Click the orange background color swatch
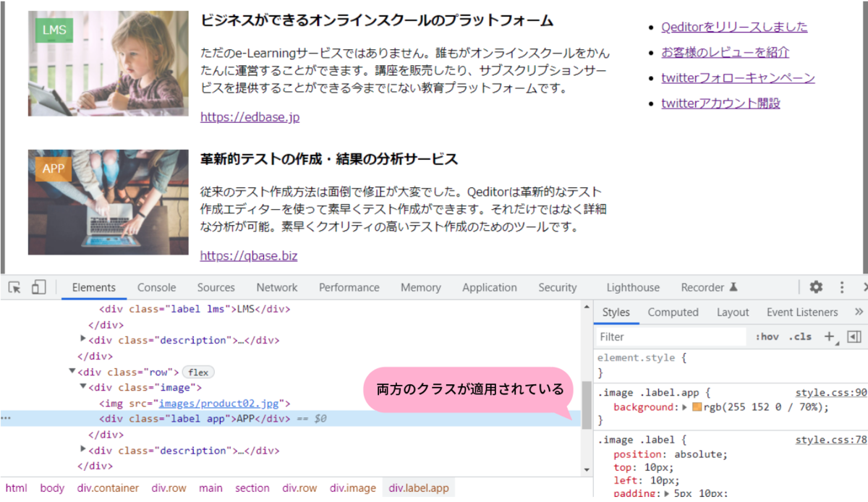The image size is (868, 502). pos(697,407)
